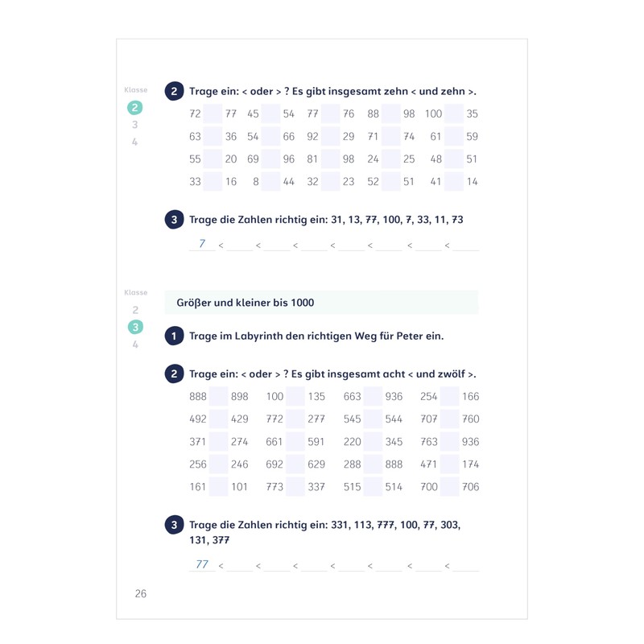The image size is (644, 644).
Task: Click the highlighted Klasse 2 circle
Action: (x=135, y=108)
